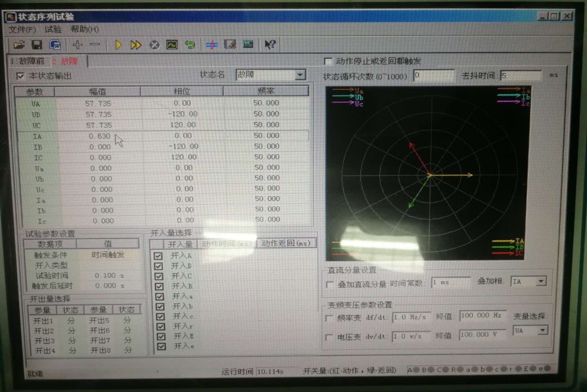Screen dimensions: 587x392
Task: Open the waveform display icon
Action: [x=172, y=44]
